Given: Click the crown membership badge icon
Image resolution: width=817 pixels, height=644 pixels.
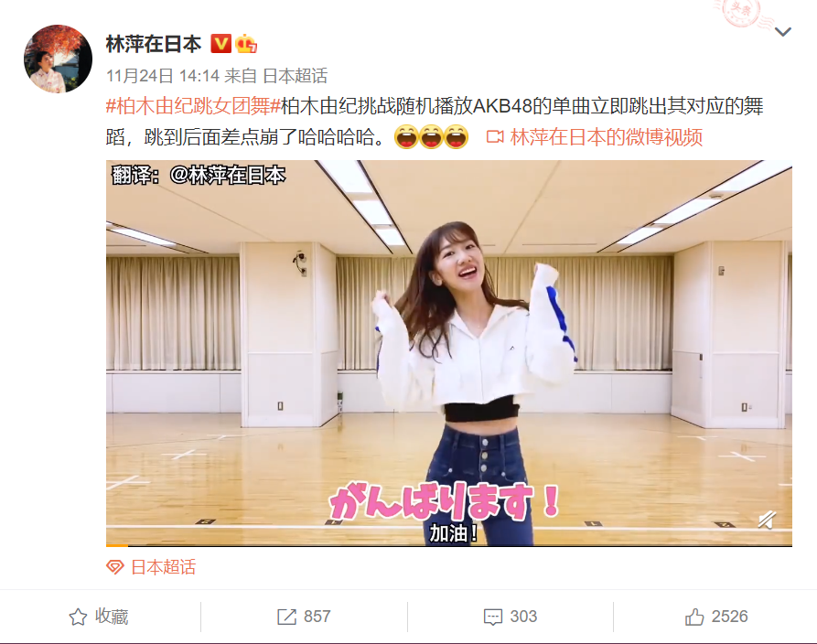Looking at the screenshot, I should [246, 44].
